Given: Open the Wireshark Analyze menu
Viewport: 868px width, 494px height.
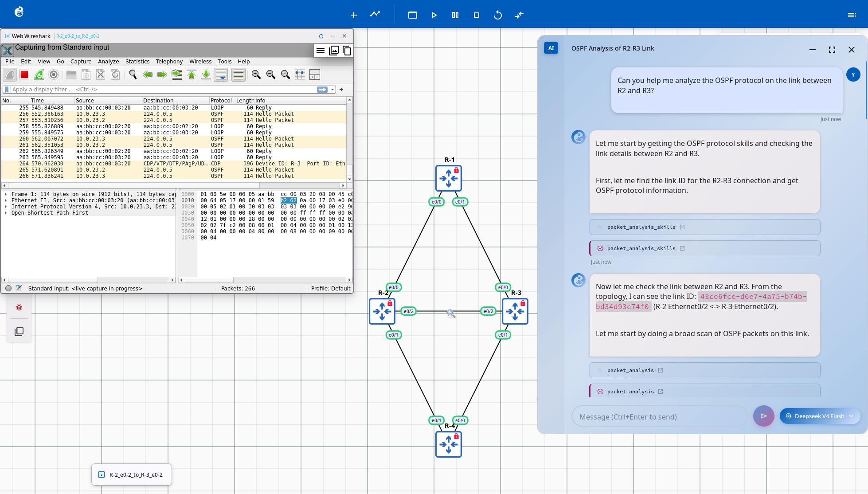Looking at the screenshot, I should pyautogui.click(x=108, y=62).
